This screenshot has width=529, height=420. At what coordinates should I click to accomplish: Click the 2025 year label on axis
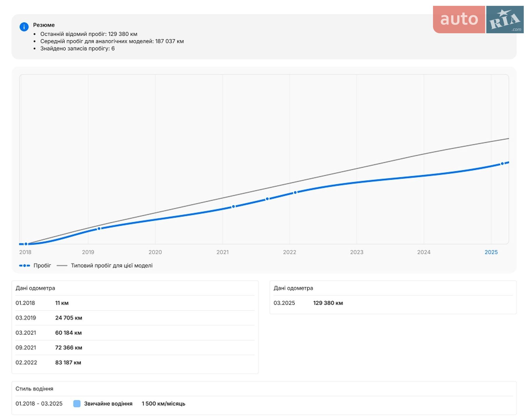point(491,252)
